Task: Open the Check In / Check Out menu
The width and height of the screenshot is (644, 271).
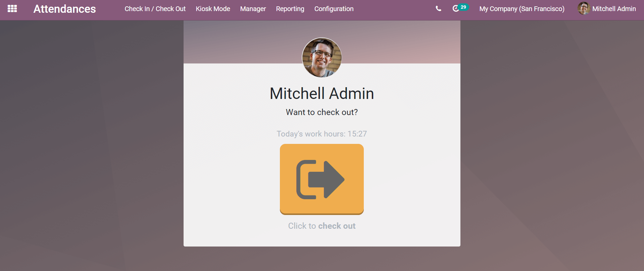Action: (x=155, y=9)
